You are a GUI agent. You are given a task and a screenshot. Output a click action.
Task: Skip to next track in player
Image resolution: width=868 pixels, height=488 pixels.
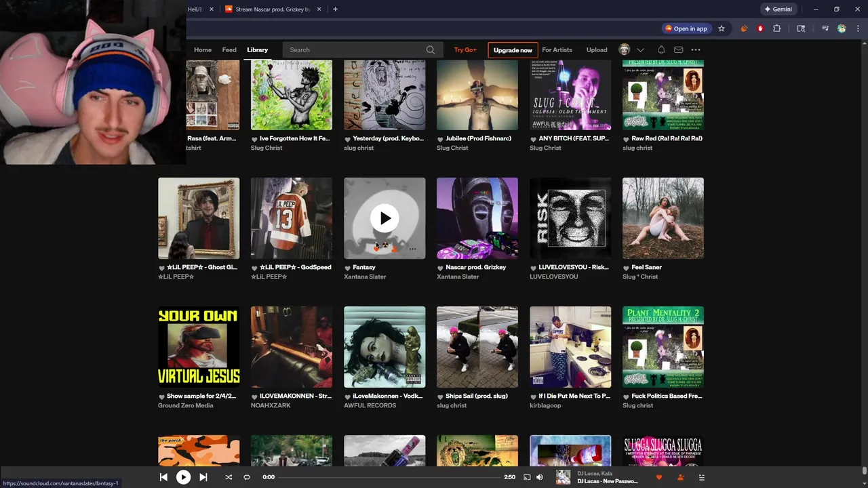[x=203, y=477]
